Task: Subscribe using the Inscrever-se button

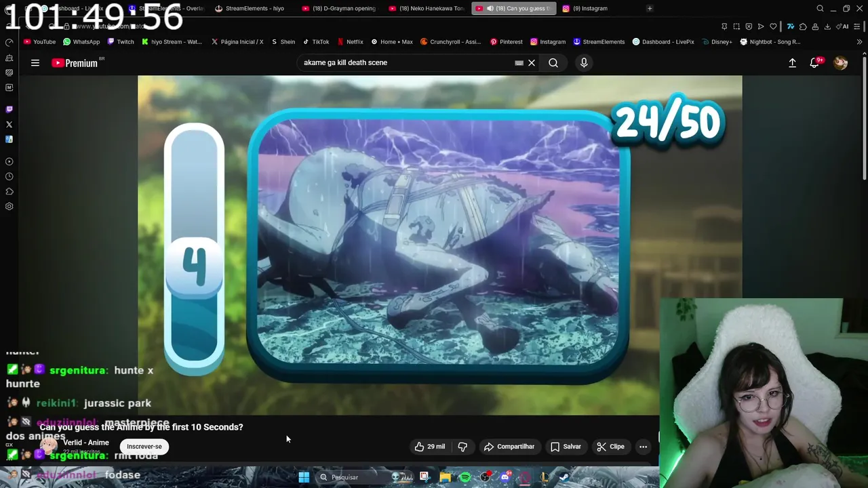Action: pos(144,447)
